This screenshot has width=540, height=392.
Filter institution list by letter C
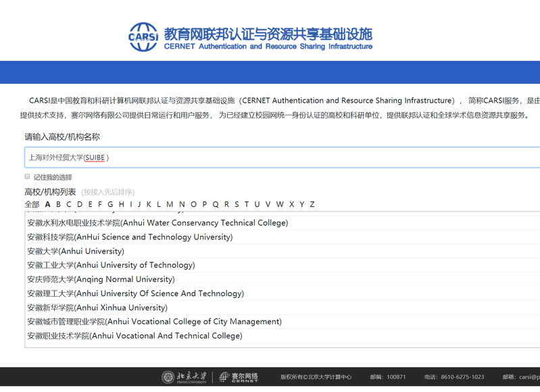pos(69,204)
